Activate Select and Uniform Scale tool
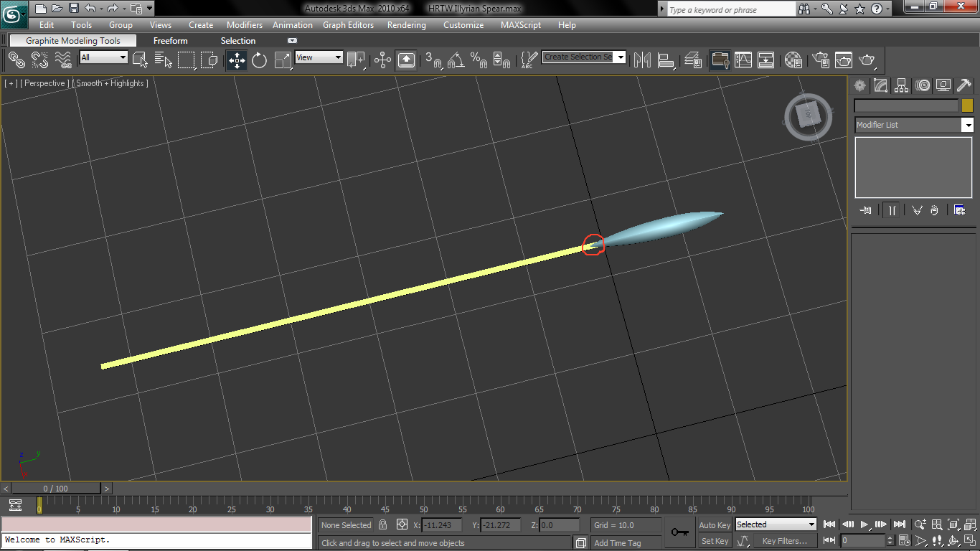 point(283,60)
